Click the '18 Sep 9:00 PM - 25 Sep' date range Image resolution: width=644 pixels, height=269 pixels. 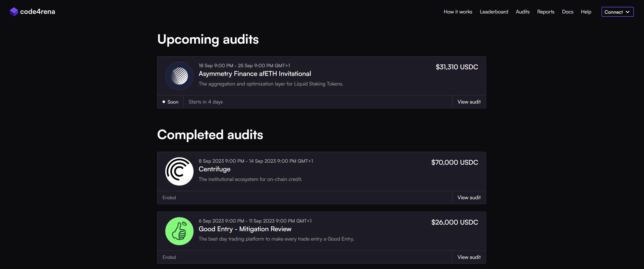click(244, 65)
